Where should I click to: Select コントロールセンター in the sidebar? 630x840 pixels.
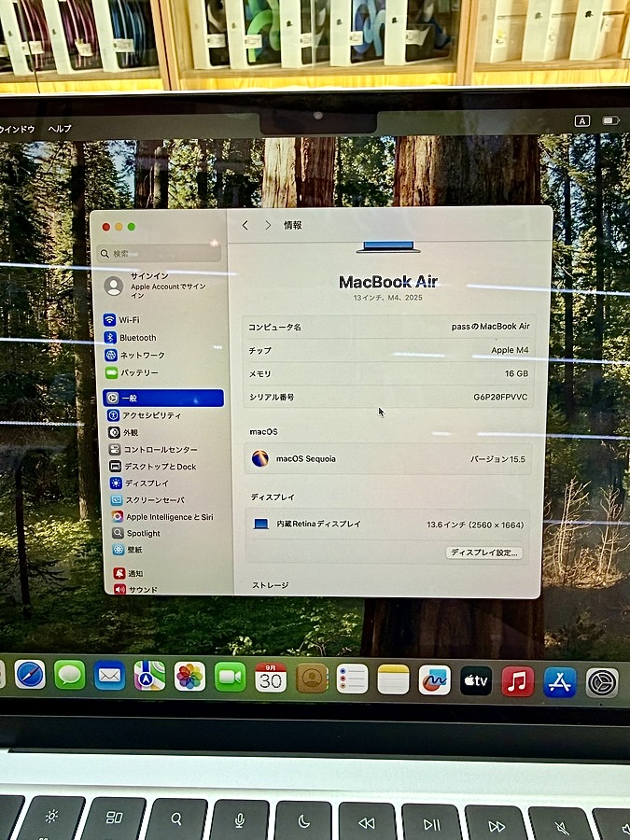point(160,450)
